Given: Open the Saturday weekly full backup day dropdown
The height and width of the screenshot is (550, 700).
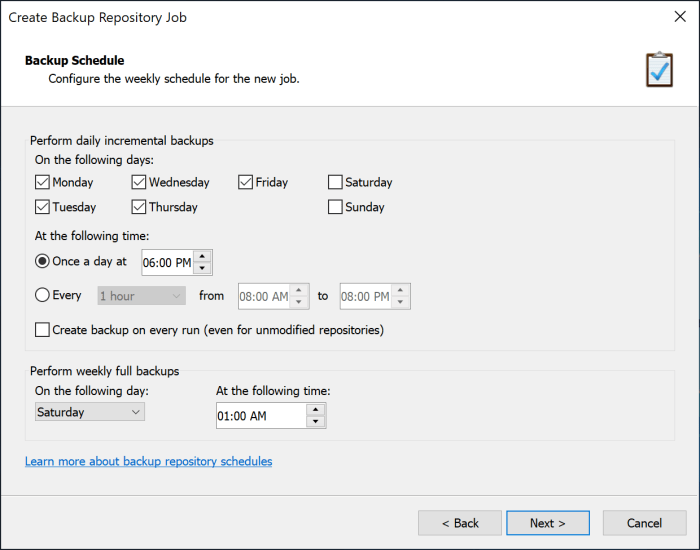Looking at the screenshot, I should [90, 412].
